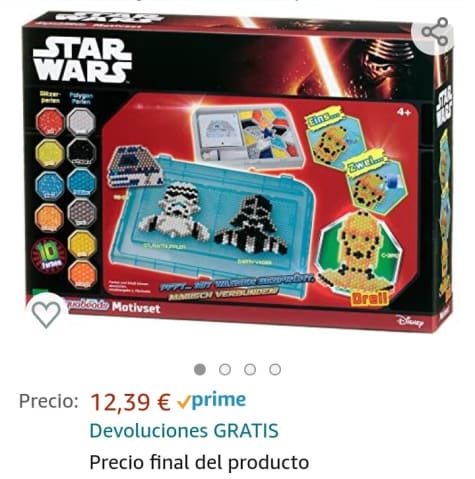The height and width of the screenshot is (479, 475).
Task: Open Devoluciones GRATIS link
Action: click(184, 430)
